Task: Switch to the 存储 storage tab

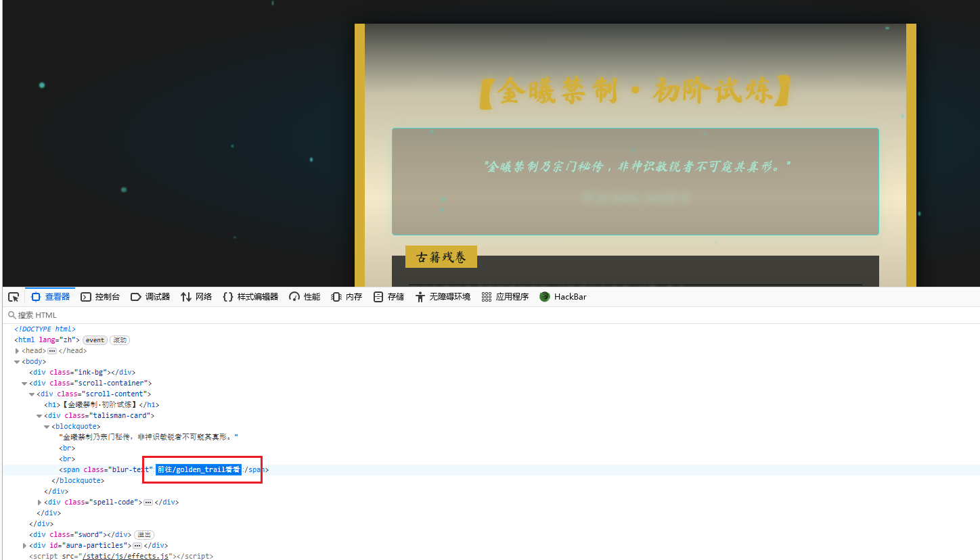Action: [389, 297]
